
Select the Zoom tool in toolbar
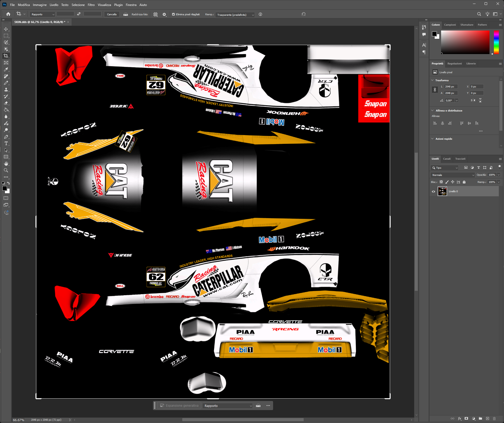pyautogui.click(x=6, y=170)
